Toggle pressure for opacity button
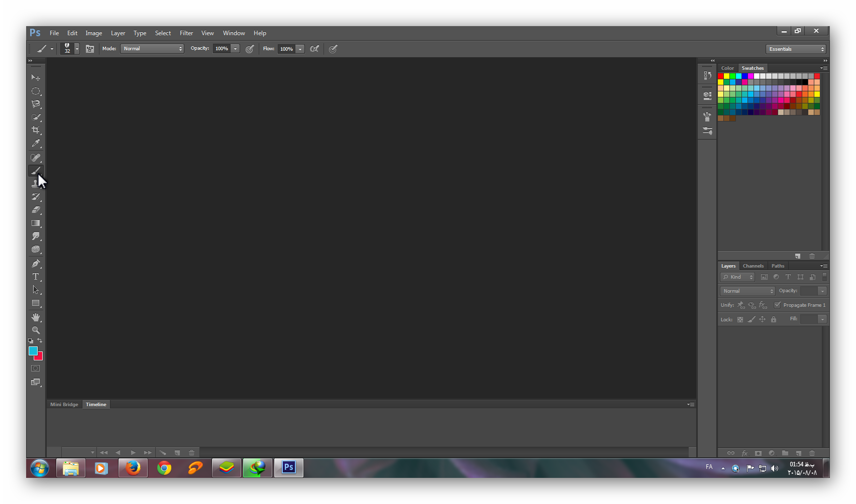 click(250, 49)
